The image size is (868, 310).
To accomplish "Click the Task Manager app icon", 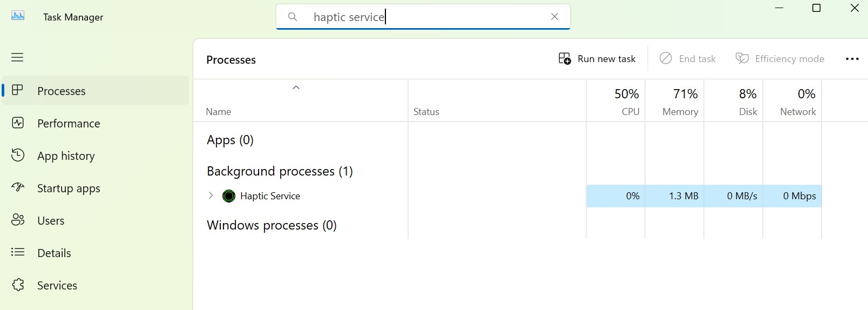I will tap(18, 16).
